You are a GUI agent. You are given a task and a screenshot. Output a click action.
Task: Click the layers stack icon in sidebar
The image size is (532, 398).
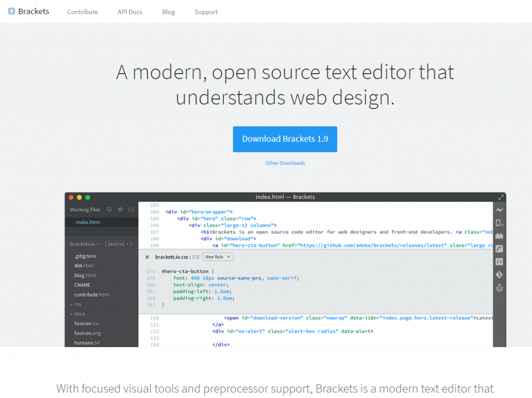coord(499,287)
